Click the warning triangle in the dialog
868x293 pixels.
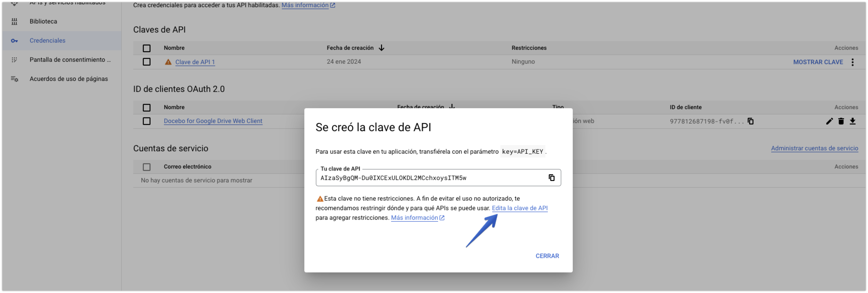[x=320, y=199]
